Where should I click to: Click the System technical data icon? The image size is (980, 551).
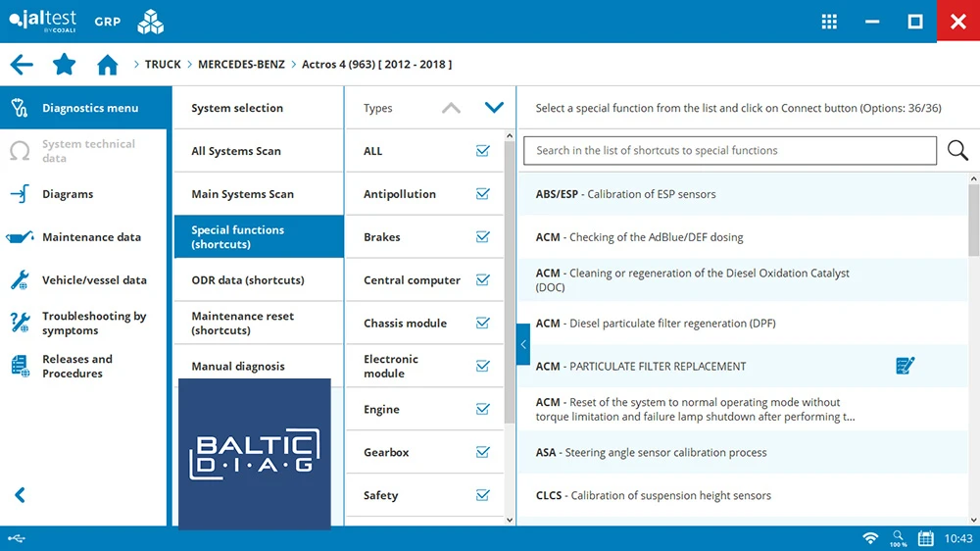click(x=20, y=151)
